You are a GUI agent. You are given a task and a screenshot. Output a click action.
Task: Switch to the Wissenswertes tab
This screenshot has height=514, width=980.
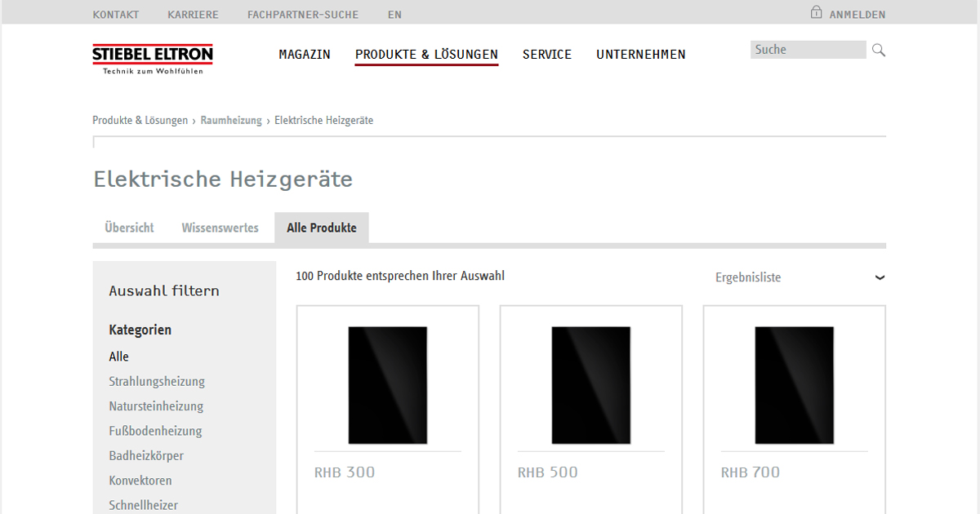tap(220, 228)
